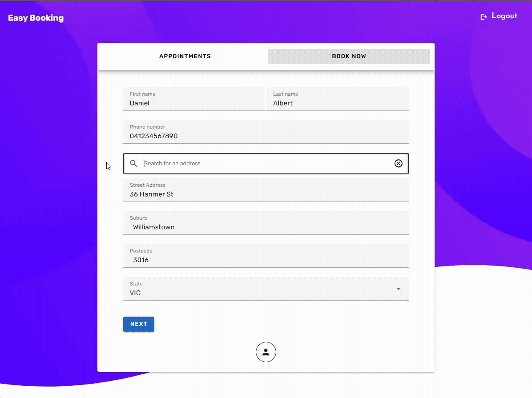Click the Phone number field label
532x398 pixels.
click(x=147, y=127)
